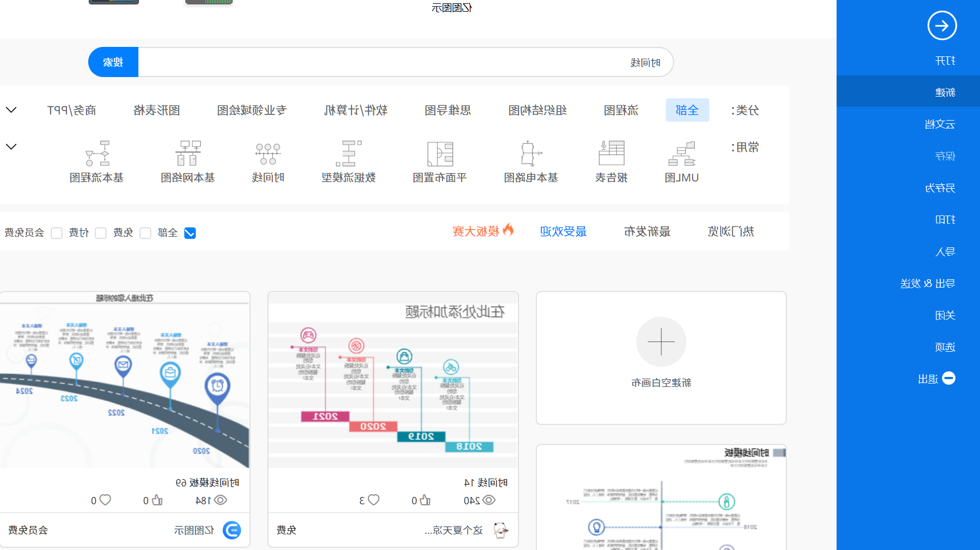Select the UML图 diagram type icon
Image resolution: width=980 pixels, height=550 pixels.
pyautogui.click(x=682, y=154)
